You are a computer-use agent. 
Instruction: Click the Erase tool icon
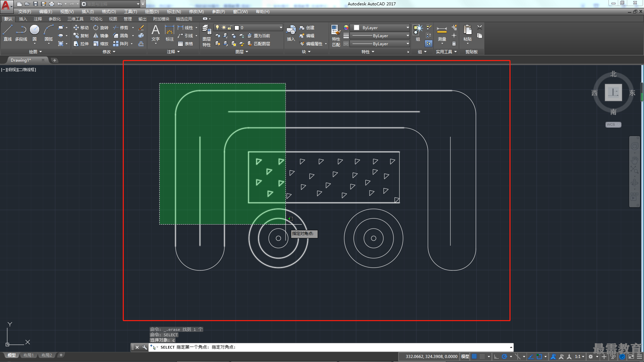(x=141, y=27)
